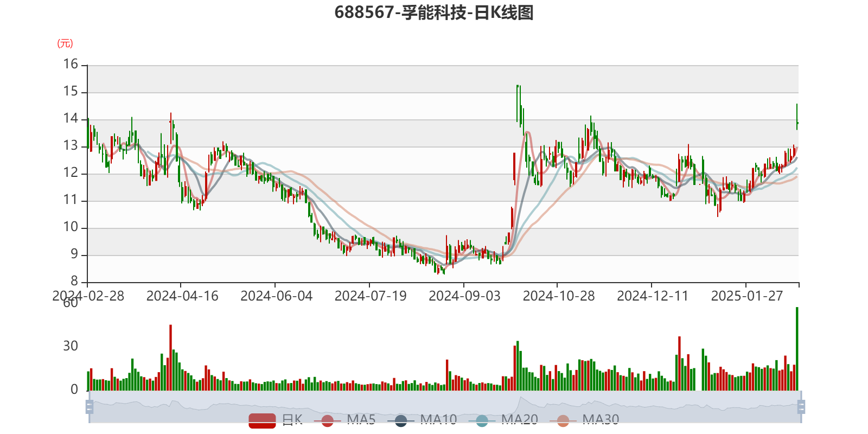Click the price axis label 11
868x434 pixels.
pos(71,200)
